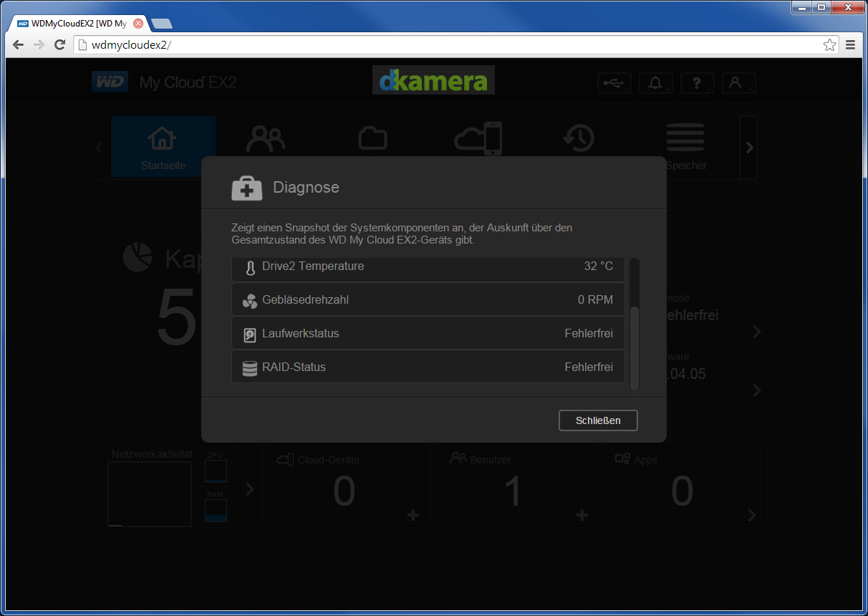Open Apps panel chevron arrow

coord(751,515)
